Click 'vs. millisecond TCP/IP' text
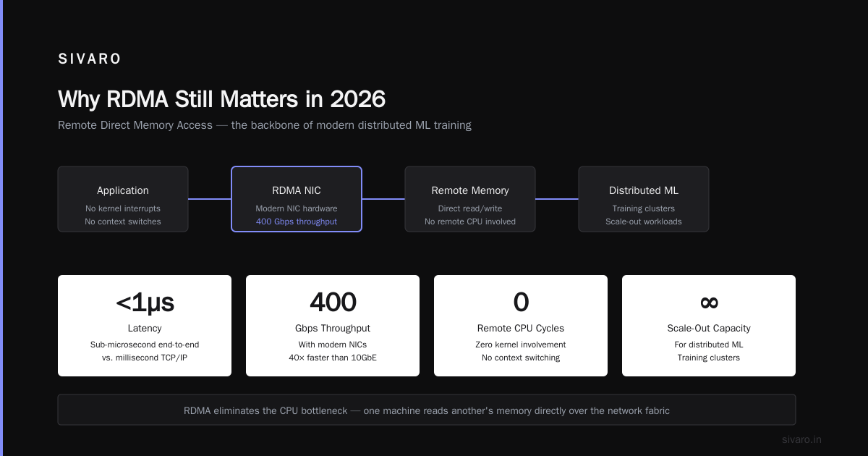The width and height of the screenshot is (868, 456). coord(145,358)
